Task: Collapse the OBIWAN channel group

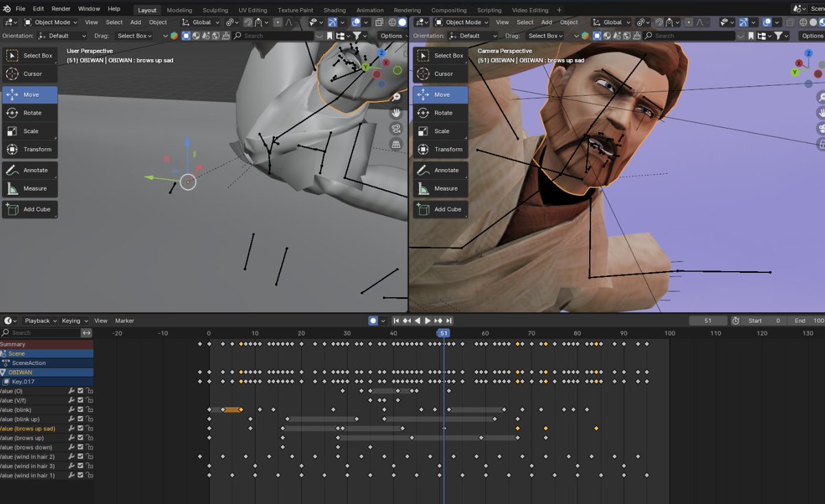Action: 3,372
